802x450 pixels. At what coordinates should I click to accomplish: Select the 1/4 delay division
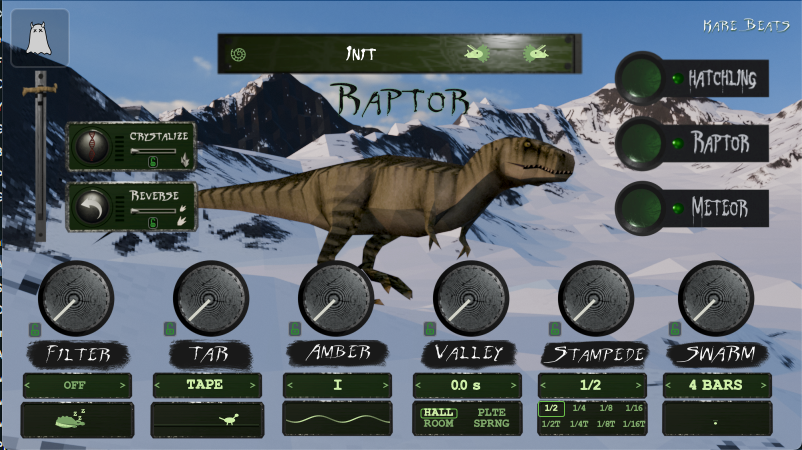point(579,408)
